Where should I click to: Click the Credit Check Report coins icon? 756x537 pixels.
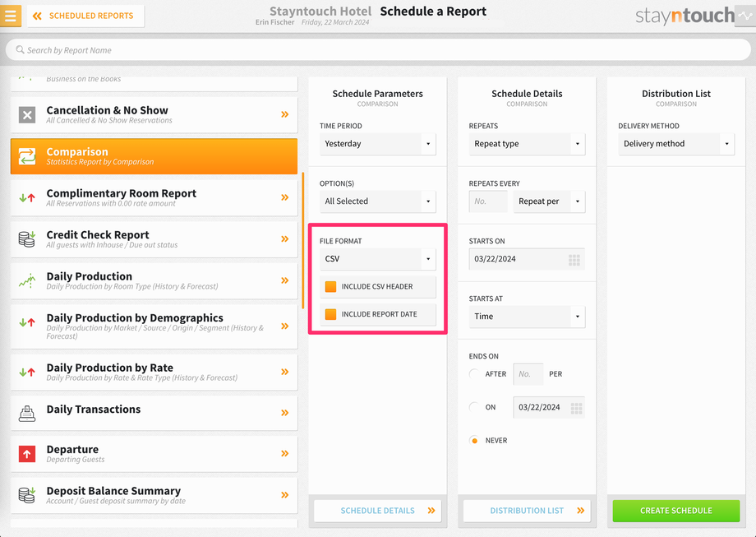[27, 238]
